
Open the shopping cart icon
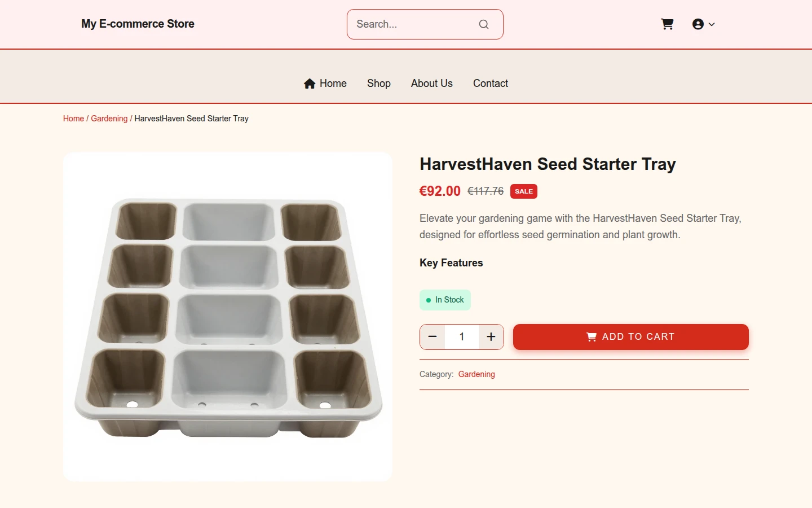click(x=667, y=24)
